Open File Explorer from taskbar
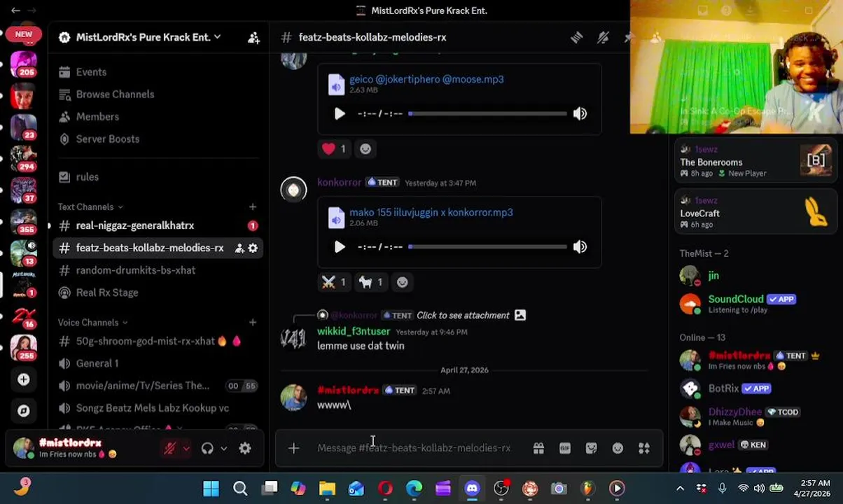The image size is (843, 504). coord(327,488)
